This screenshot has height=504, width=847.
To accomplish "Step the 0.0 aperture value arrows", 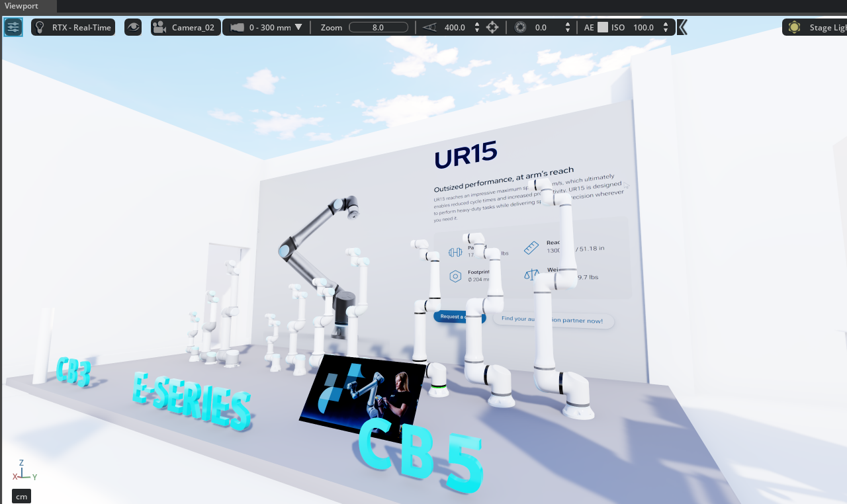I will (x=567, y=27).
